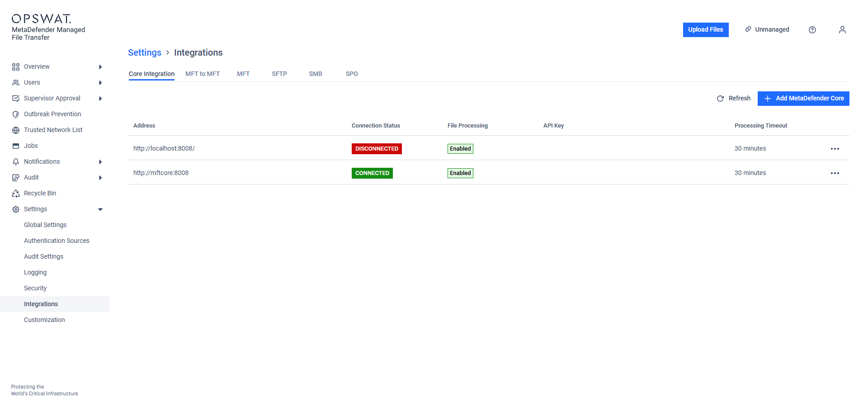Click the Recycle Bin menu label
Viewport: 868px width, 412px height.
point(40,193)
